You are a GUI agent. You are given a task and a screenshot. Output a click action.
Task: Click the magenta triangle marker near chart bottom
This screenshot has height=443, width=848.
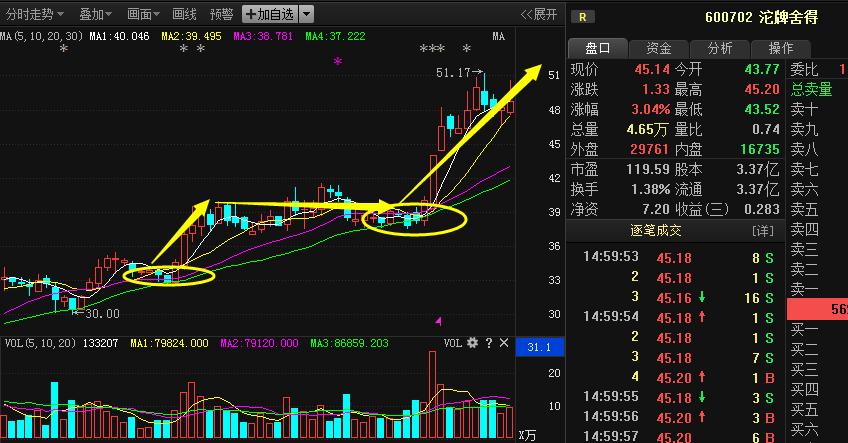point(439,321)
